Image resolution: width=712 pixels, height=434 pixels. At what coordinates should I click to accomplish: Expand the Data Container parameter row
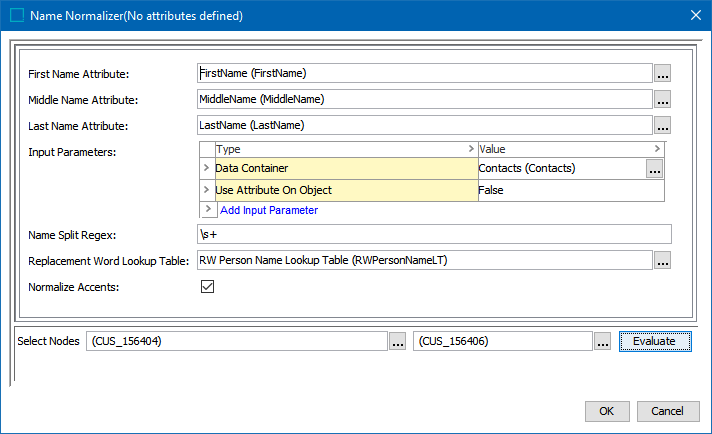point(208,169)
